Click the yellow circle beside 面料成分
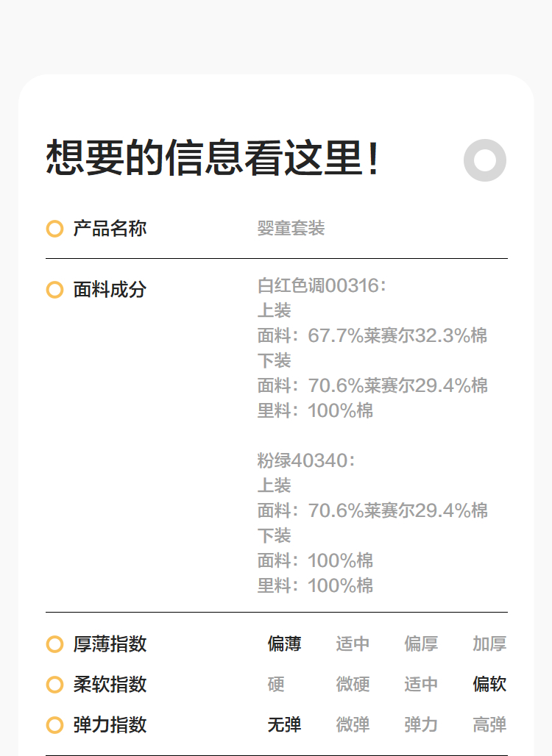This screenshot has width=552, height=756. tap(54, 290)
